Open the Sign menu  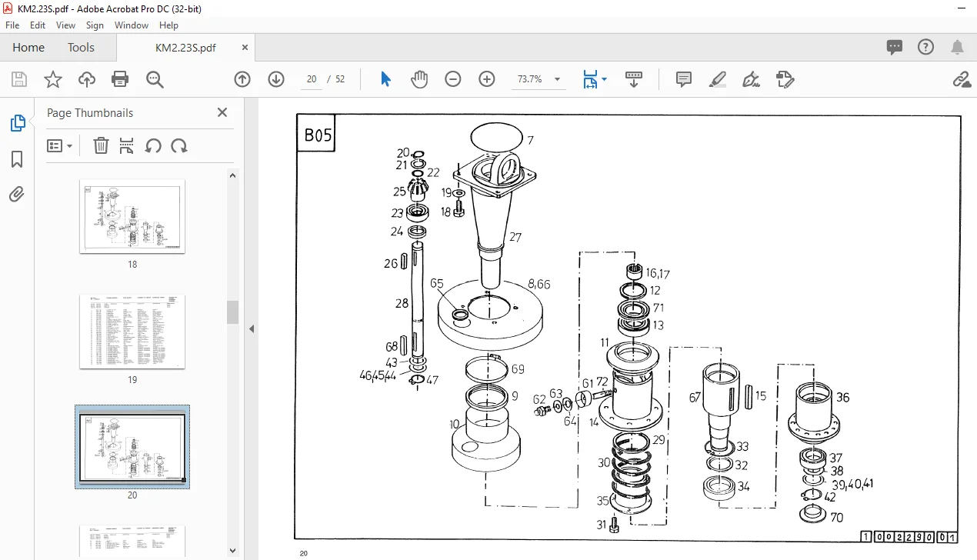tap(95, 25)
